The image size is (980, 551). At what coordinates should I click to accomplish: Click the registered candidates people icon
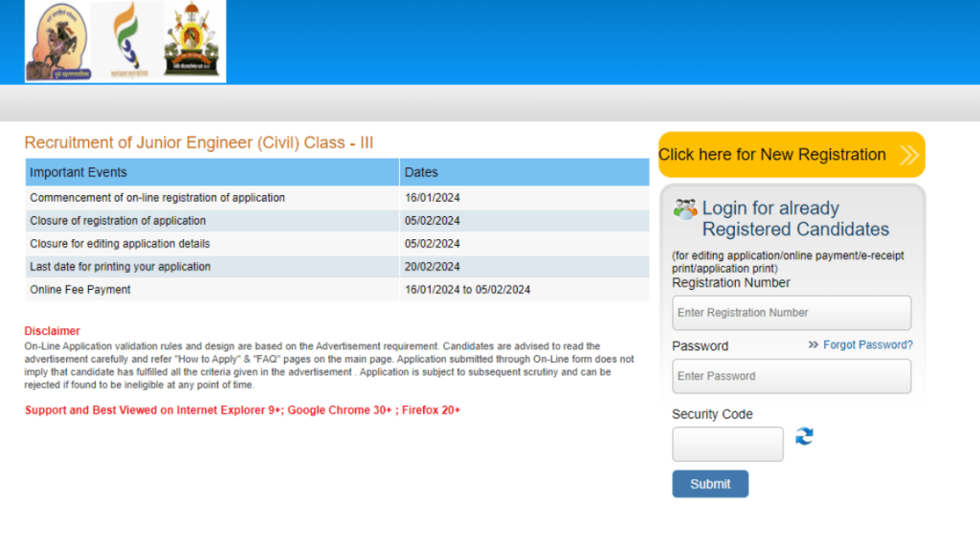[x=685, y=209]
